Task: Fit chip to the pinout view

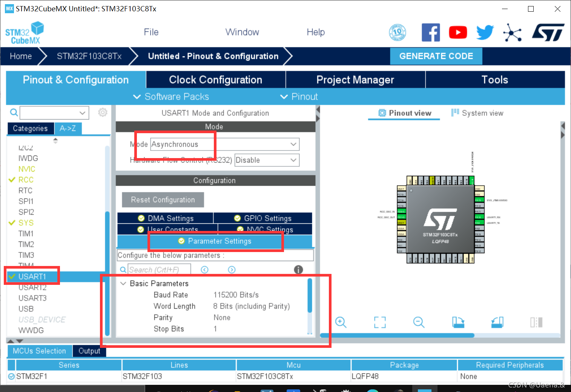Action: pos(380,322)
